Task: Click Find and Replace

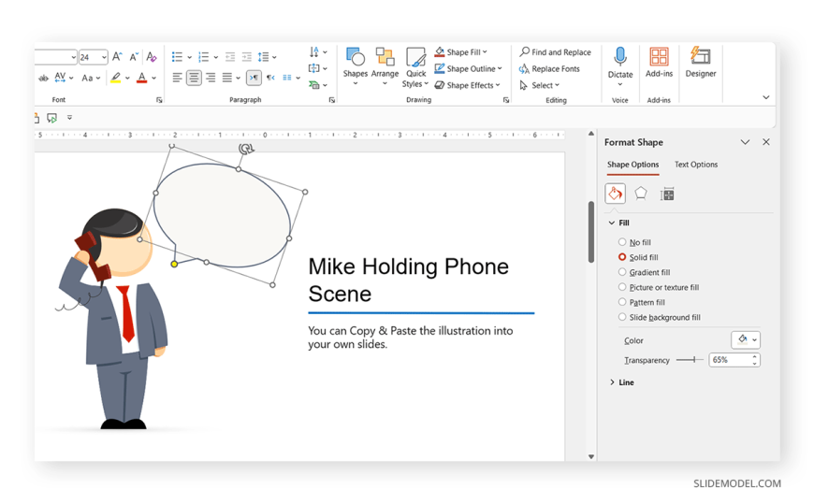Action: (x=555, y=52)
